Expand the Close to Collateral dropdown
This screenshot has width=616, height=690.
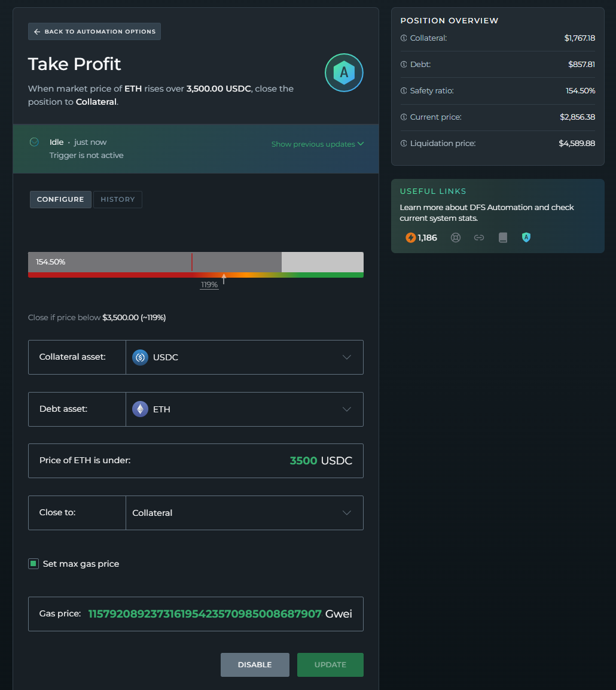(244, 513)
